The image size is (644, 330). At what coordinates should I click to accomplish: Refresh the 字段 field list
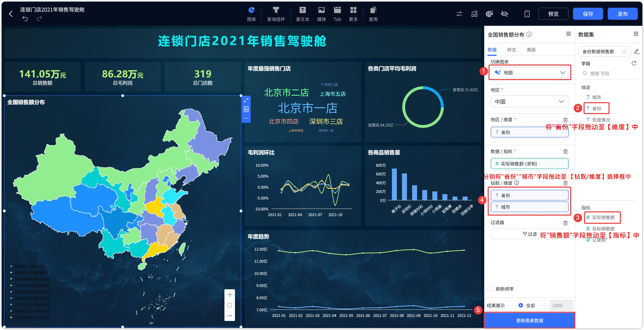(x=634, y=63)
